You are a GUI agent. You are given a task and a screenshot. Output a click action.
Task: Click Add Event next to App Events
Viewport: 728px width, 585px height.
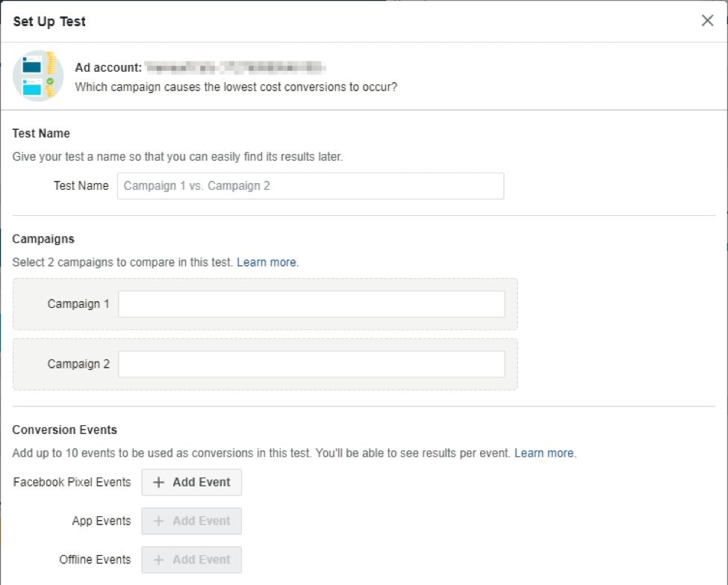pyautogui.click(x=192, y=521)
